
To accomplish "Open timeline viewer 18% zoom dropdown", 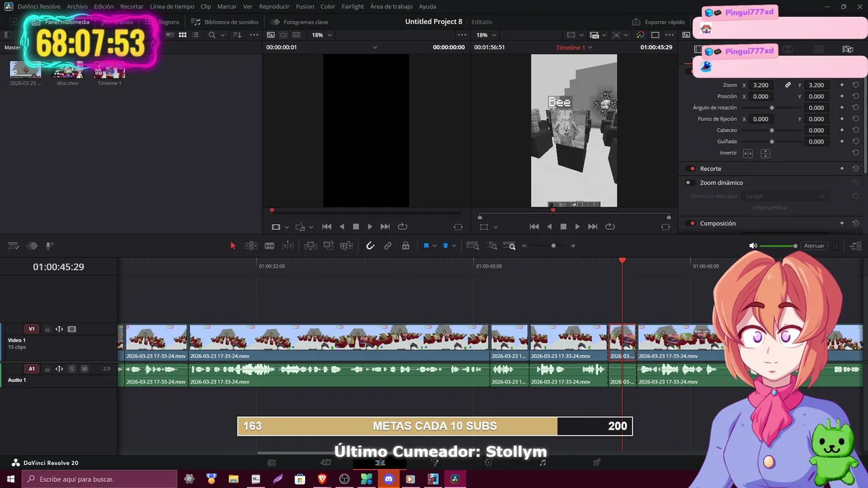I will [486, 35].
